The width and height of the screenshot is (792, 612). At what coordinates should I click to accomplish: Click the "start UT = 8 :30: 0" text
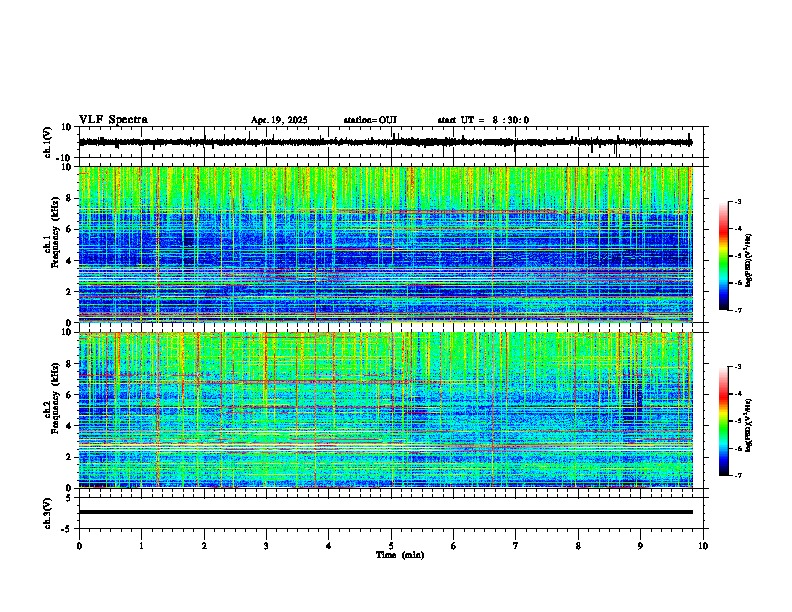click(483, 120)
